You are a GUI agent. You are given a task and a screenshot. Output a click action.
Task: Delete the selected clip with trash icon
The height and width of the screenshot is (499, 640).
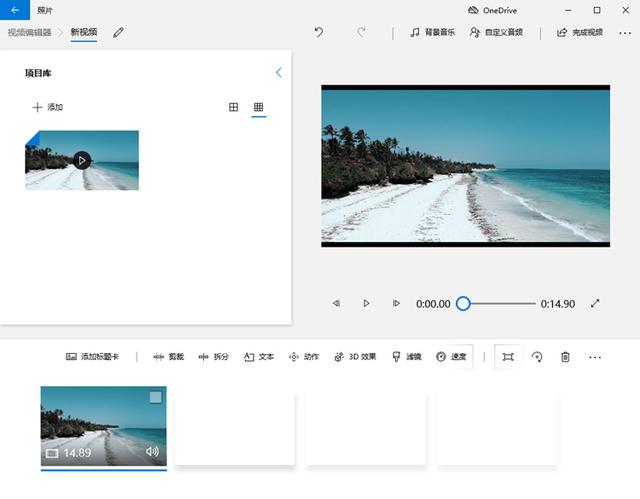coord(565,357)
